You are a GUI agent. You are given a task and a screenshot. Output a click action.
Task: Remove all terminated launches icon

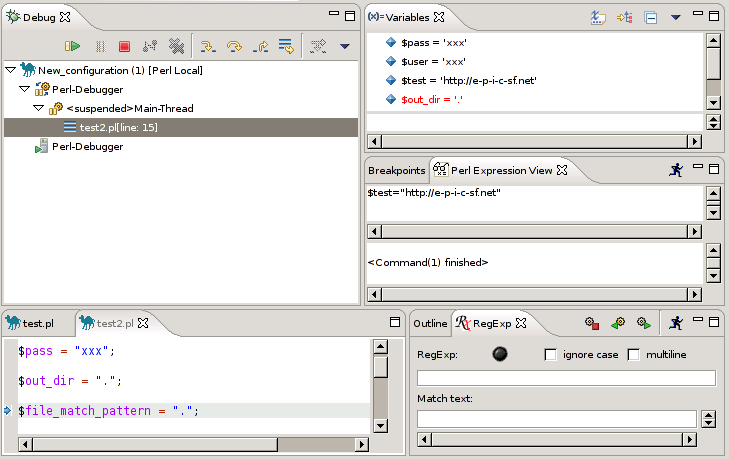pos(176,46)
